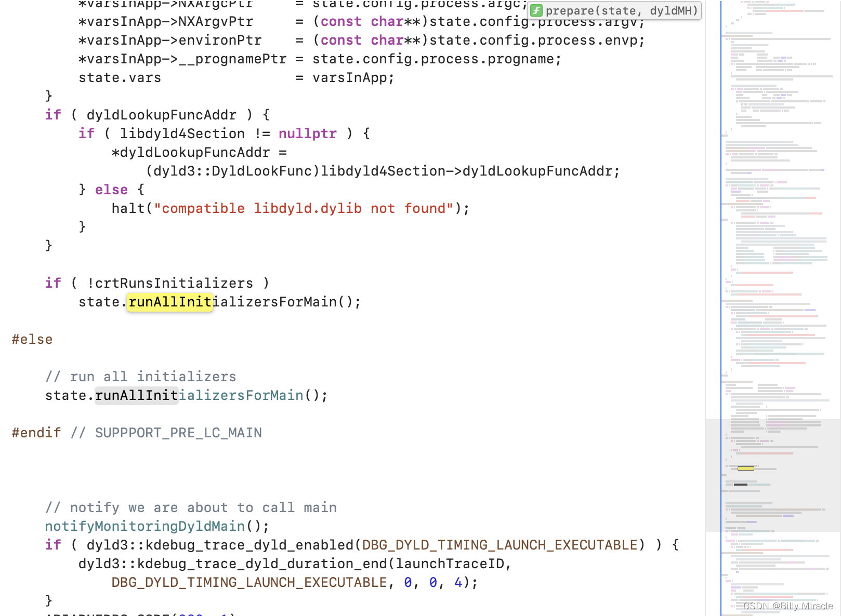Viewport: 841px width, 616px height.
Task: Click the gray-highlighted runAllInit match after #else
Action: [x=137, y=395]
